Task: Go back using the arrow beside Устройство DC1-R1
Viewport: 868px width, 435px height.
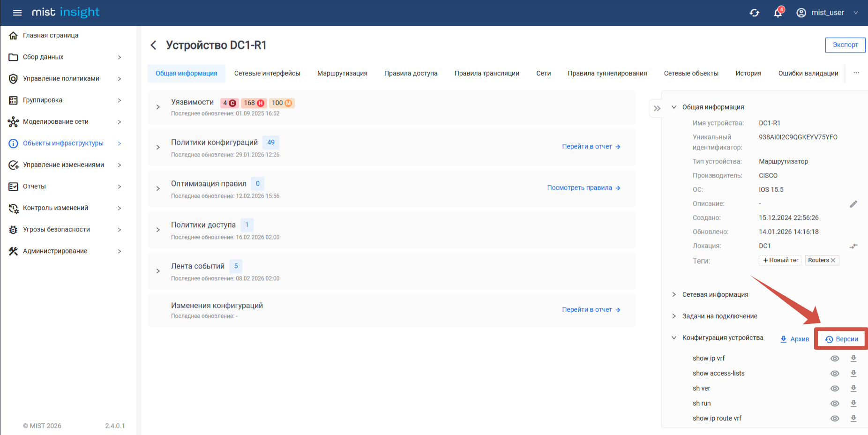Action: click(153, 45)
